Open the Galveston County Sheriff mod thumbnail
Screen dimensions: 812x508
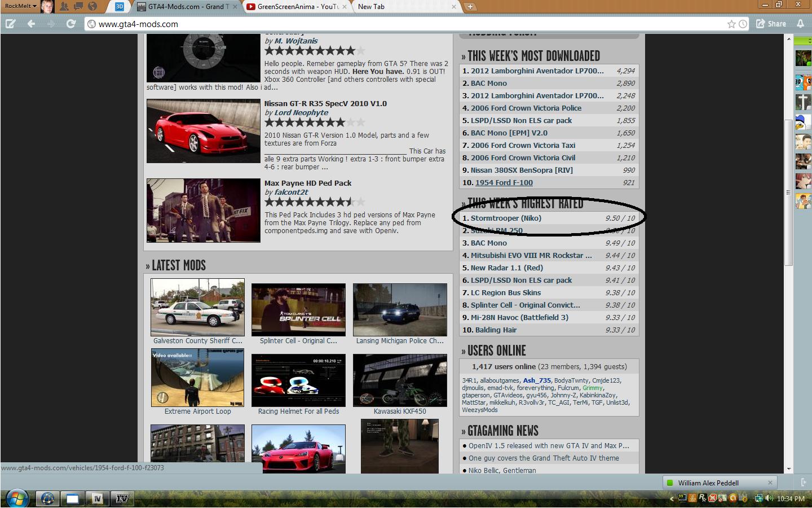197,307
